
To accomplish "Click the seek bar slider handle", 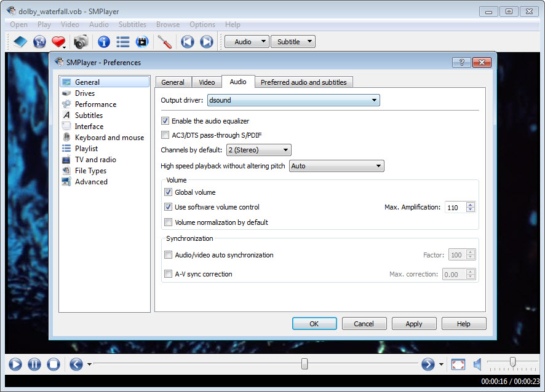I will (x=304, y=364).
